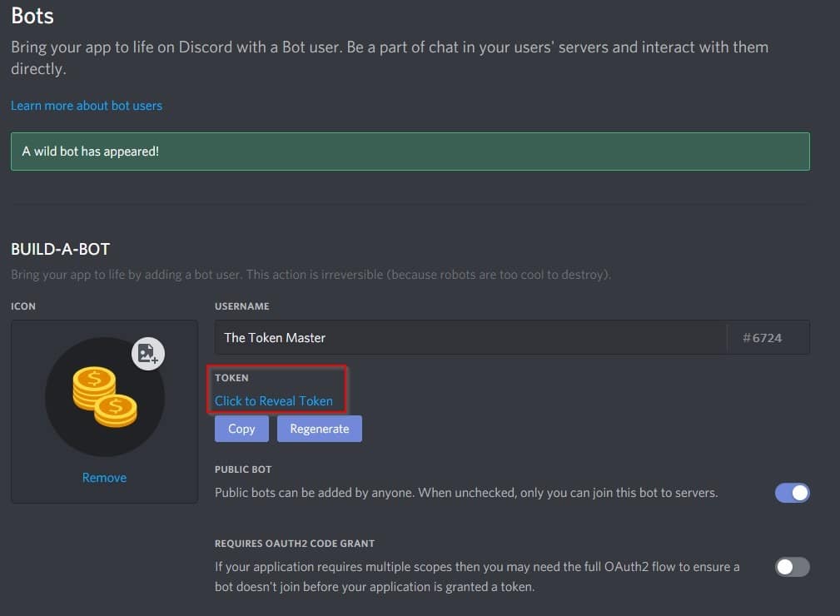Click the USERNAME label
840x616 pixels.
click(242, 306)
